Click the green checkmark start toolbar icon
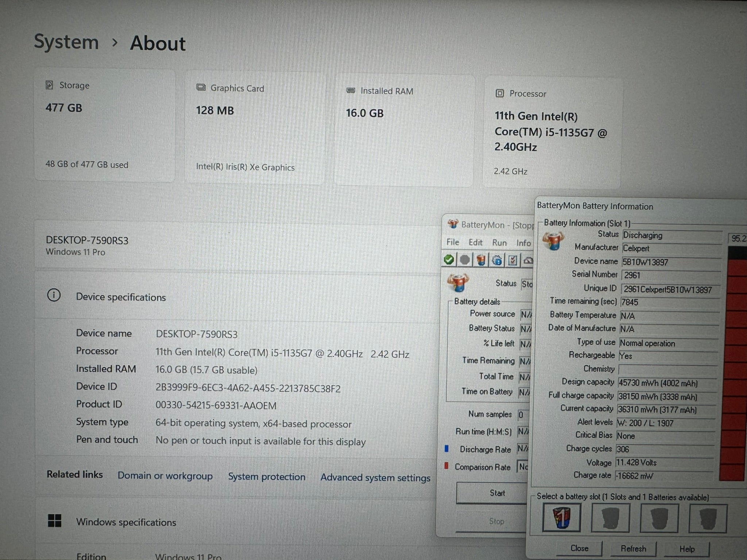The width and height of the screenshot is (747, 560). click(x=449, y=260)
